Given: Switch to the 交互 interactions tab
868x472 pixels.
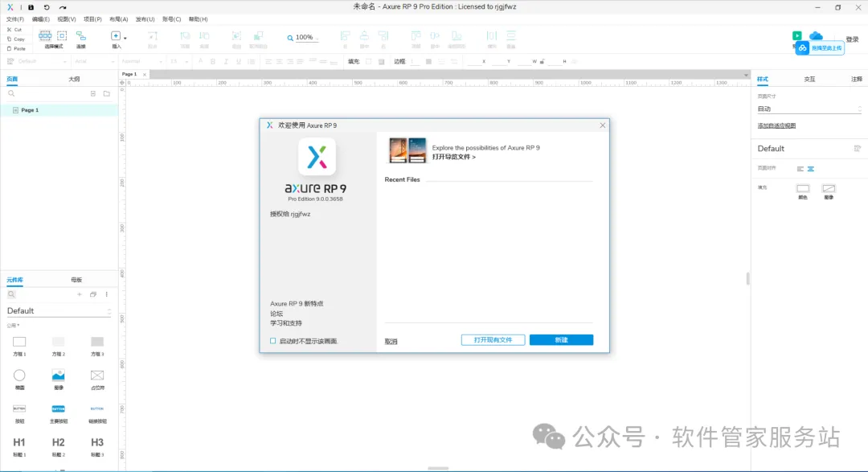Looking at the screenshot, I should point(809,80).
